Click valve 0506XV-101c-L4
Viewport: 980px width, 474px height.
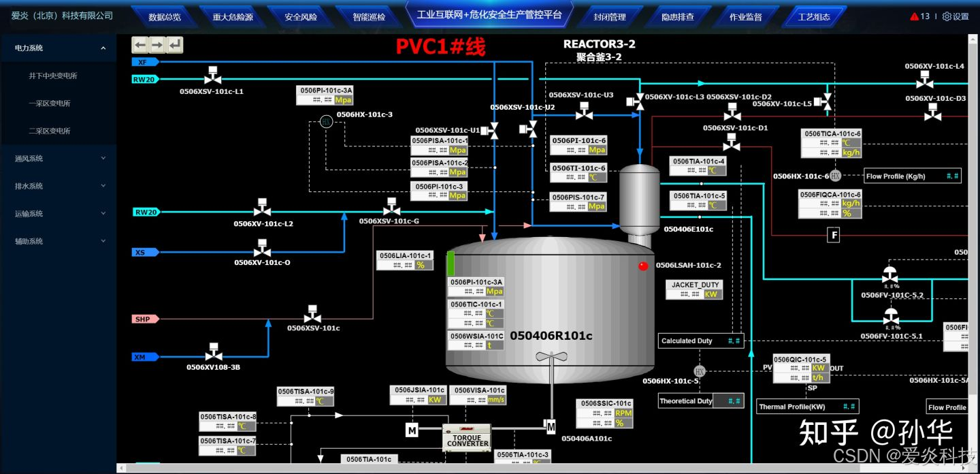click(925, 80)
